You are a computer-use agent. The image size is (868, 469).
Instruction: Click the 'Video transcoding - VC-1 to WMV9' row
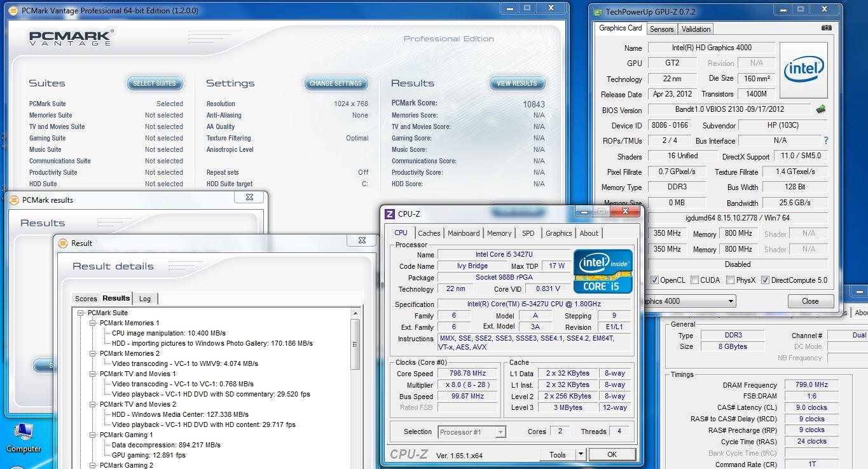tap(184, 364)
